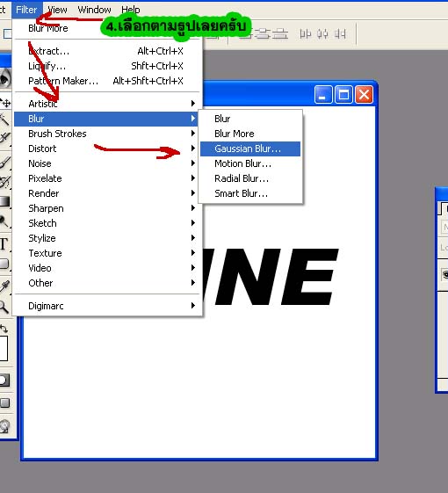Click the white foreground color swatch
This screenshot has width=448, height=493.
4,348
